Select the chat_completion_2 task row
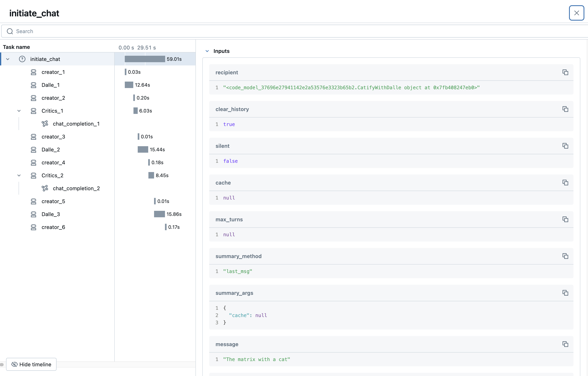Screen dimensions: 588x376 tap(76, 188)
